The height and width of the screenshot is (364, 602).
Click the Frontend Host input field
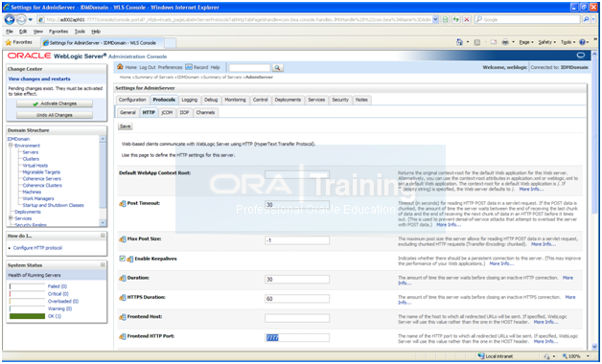coord(297,318)
